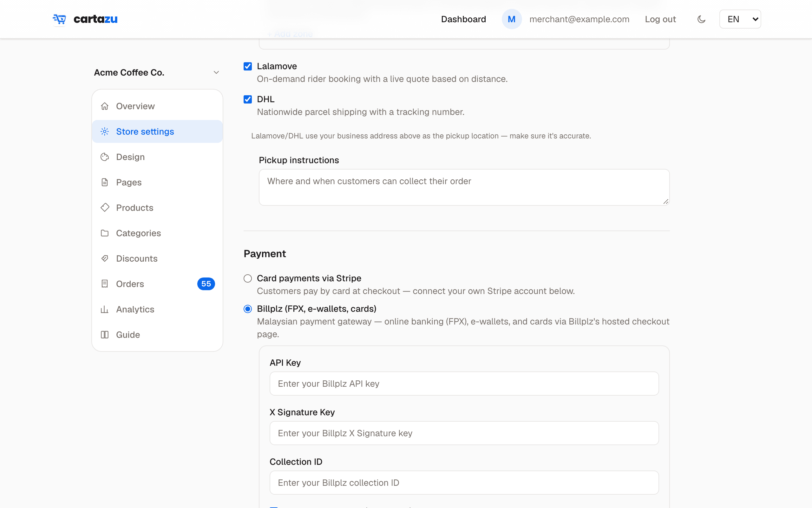812x508 pixels.
Task: Go to the Design section
Action: pyautogui.click(x=157, y=157)
